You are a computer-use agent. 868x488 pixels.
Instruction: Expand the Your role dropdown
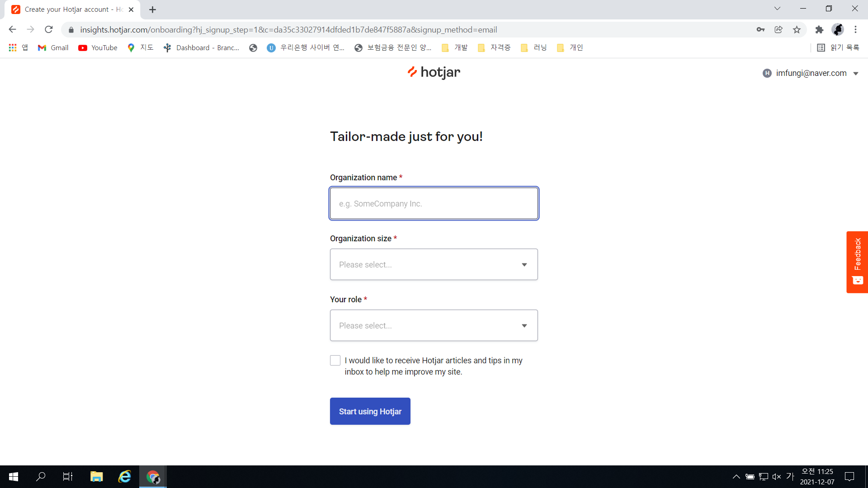(434, 325)
